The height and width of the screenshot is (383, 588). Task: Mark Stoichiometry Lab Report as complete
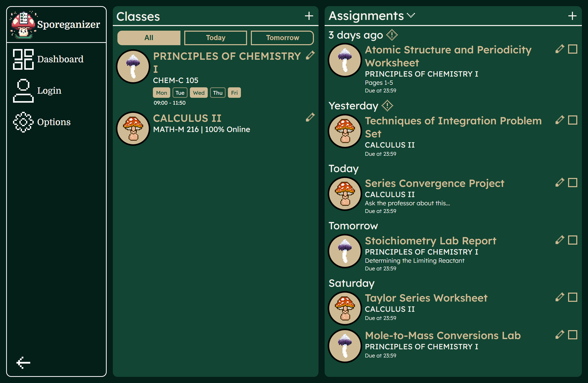[572, 240]
